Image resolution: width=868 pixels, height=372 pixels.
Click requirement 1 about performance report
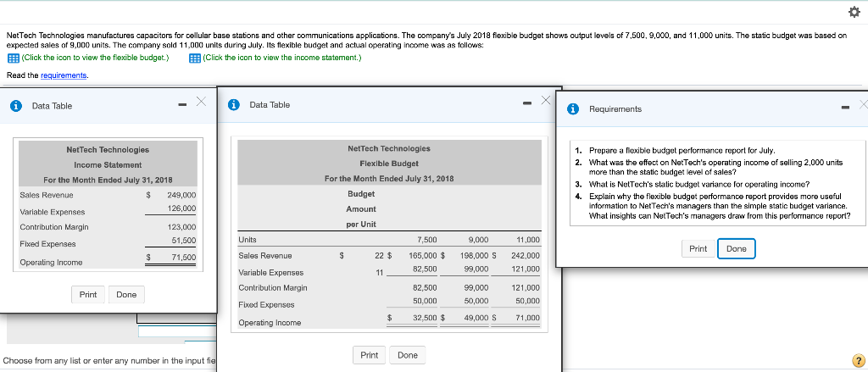682,151
